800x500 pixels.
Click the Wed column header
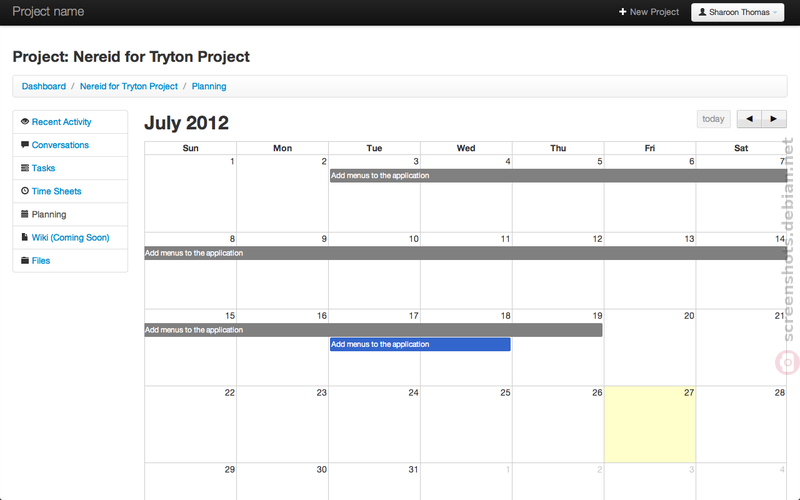click(x=466, y=148)
